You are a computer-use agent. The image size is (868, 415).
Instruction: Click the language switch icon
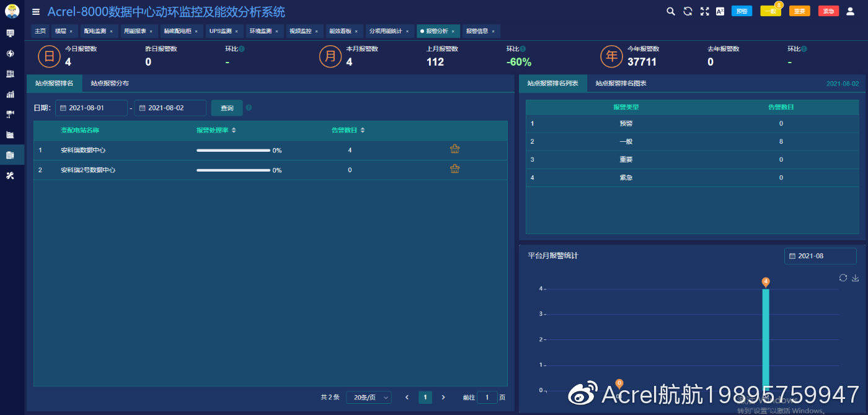coord(720,11)
